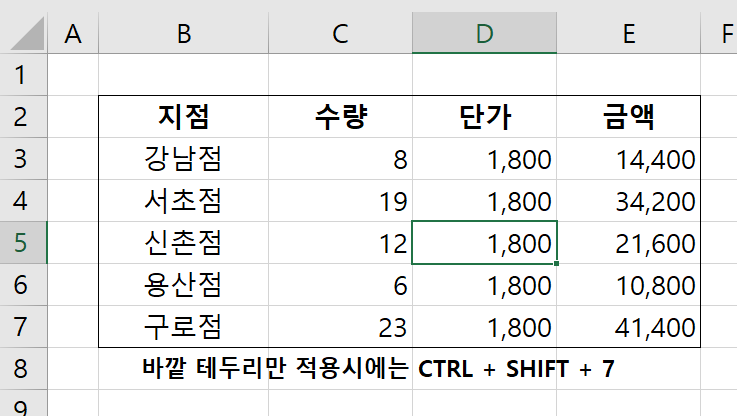Click quantity cell showing 23
The width and height of the screenshot is (737, 416).
[340, 327]
